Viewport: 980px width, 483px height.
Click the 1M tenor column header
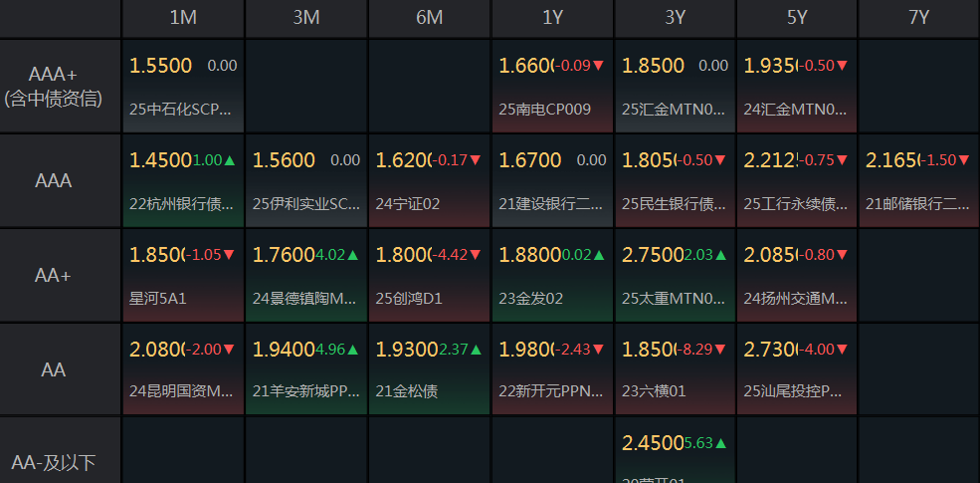(183, 18)
